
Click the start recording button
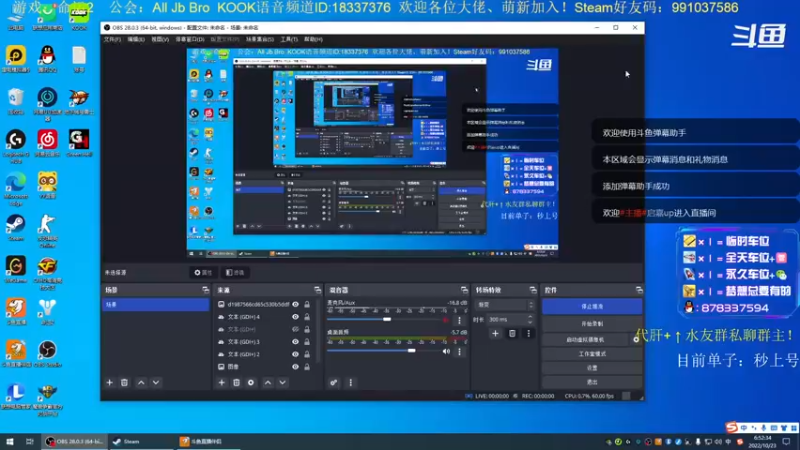point(592,324)
